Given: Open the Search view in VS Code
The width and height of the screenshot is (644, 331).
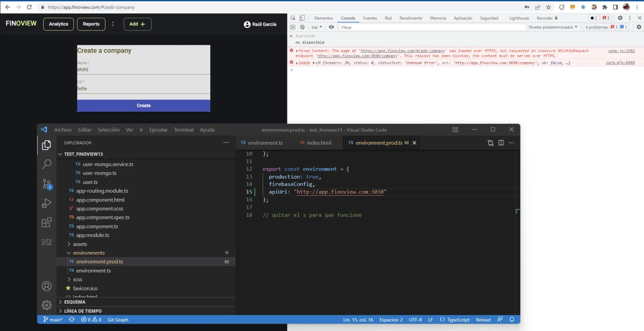Looking at the screenshot, I should (47, 164).
